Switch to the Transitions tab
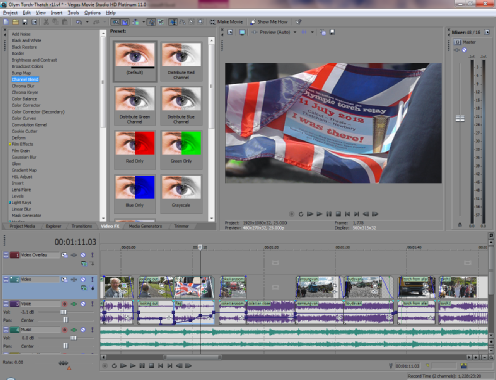 pos(82,226)
